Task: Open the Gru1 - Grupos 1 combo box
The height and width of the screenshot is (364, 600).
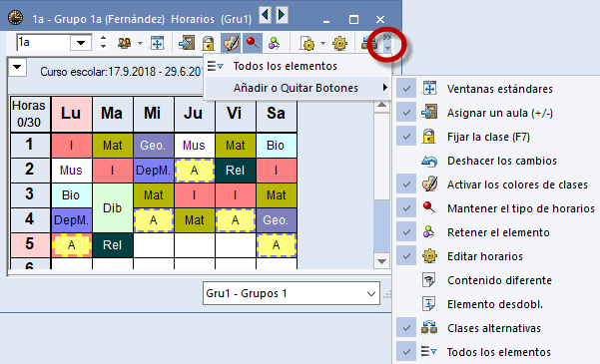Action: [x=292, y=293]
